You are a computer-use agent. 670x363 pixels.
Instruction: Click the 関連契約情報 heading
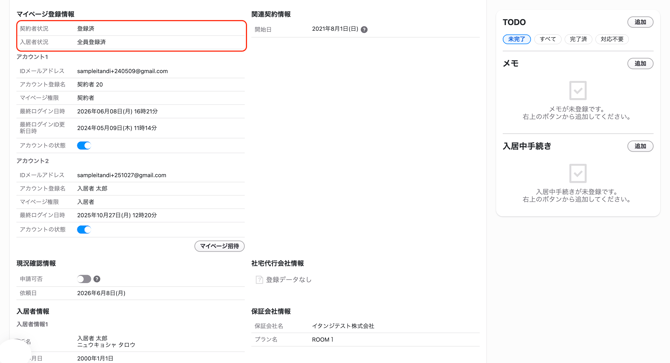[271, 14]
